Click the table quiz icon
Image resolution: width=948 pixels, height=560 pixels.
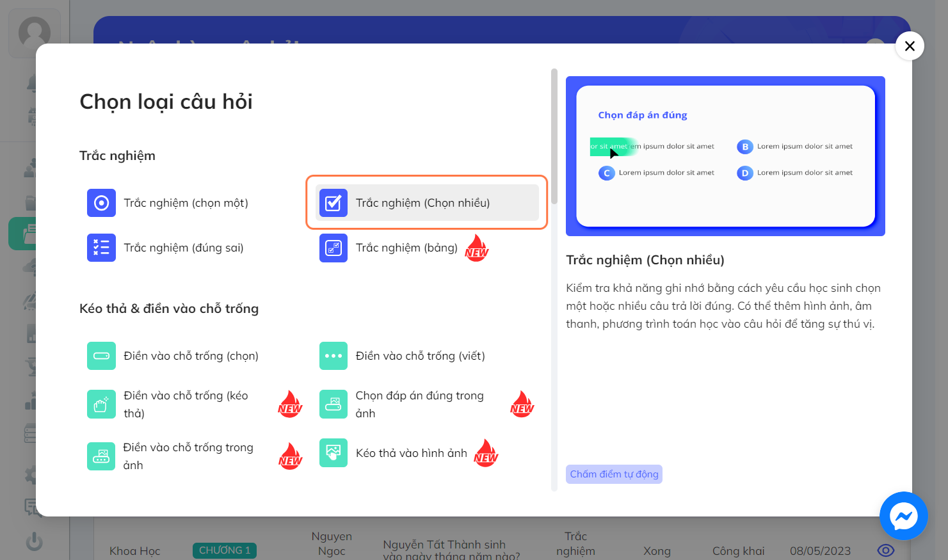[333, 248]
